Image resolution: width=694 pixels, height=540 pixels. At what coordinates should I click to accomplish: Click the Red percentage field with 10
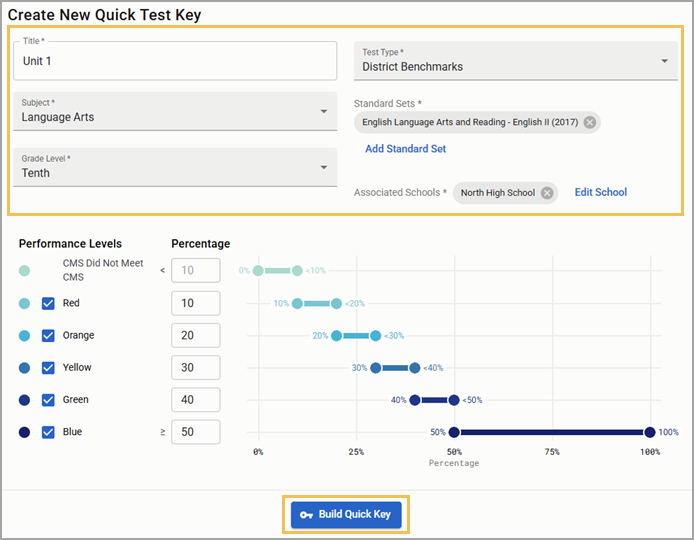coord(196,303)
